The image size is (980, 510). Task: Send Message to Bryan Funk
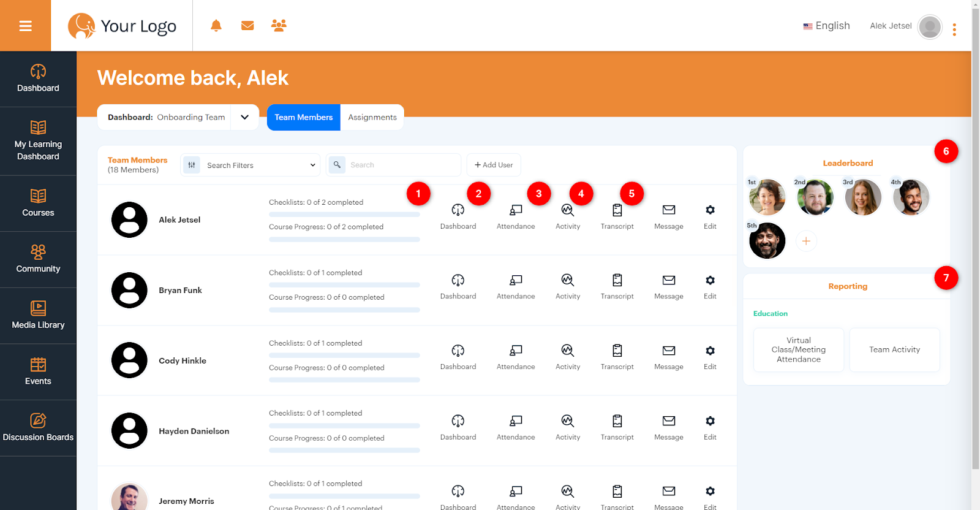[x=668, y=281]
